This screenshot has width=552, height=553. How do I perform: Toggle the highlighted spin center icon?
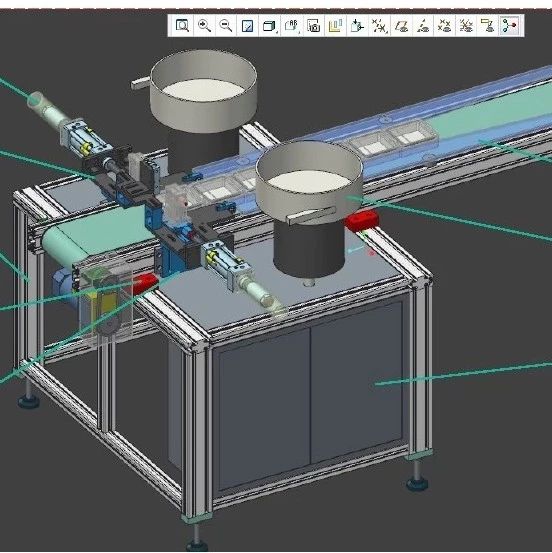tap(510, 26)
